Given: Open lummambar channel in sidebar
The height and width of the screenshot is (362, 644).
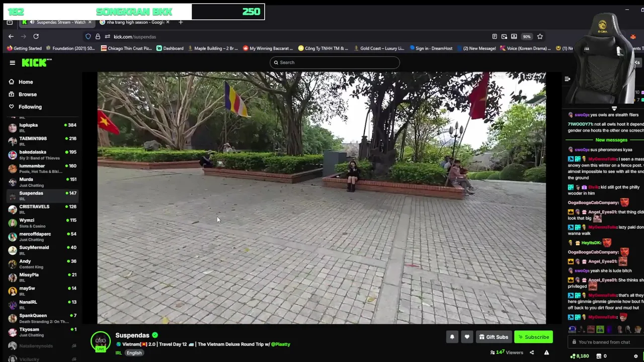Looking at the screenshot, I should (42, 168).
